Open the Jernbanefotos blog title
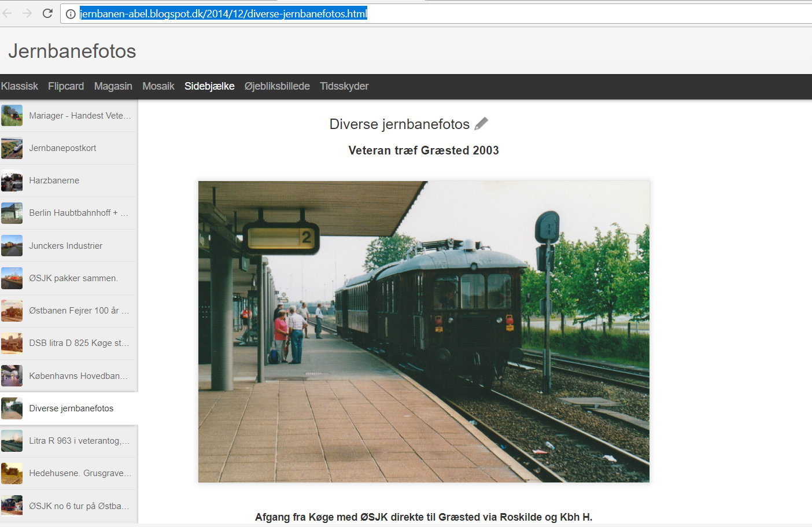The height and width of the screenshot is (527, 812). coord(72,51)
